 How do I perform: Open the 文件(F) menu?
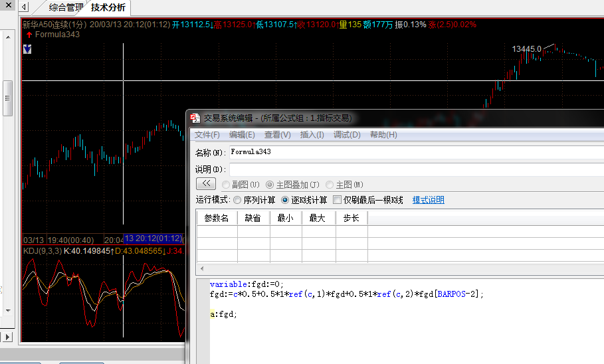tap(207, 135)
